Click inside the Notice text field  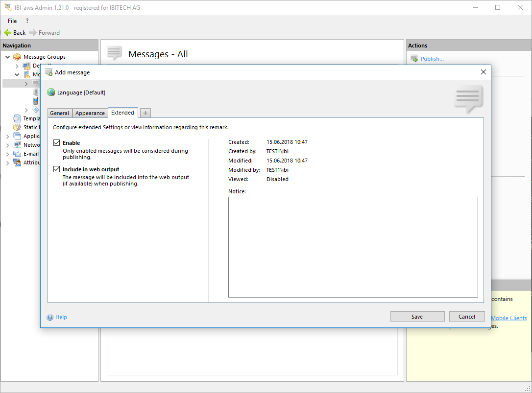click(x=353, y=247)
